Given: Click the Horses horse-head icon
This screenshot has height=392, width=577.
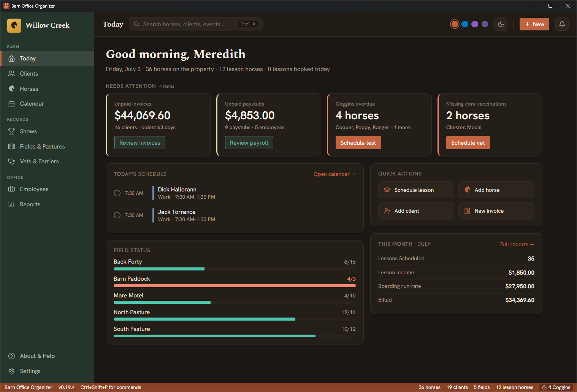Looking at the screenshot, I should pyautogui.click(x=12, y=89).
